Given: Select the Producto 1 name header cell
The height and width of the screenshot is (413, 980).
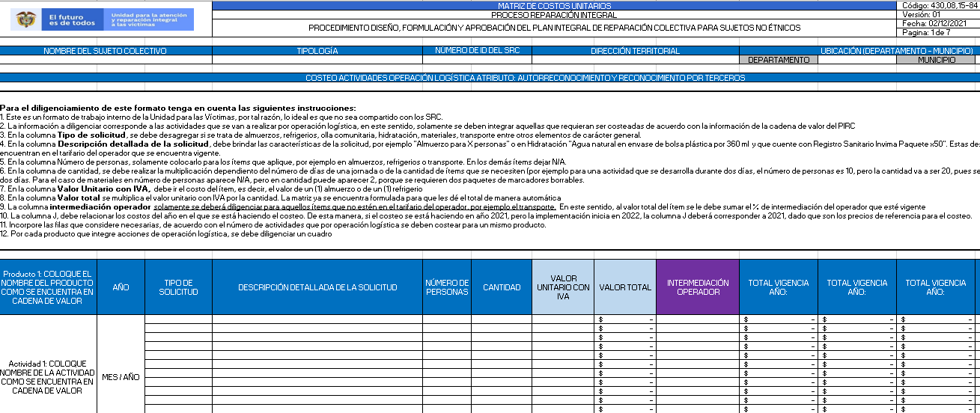Looking at the screenshot, I should (49, 287).
